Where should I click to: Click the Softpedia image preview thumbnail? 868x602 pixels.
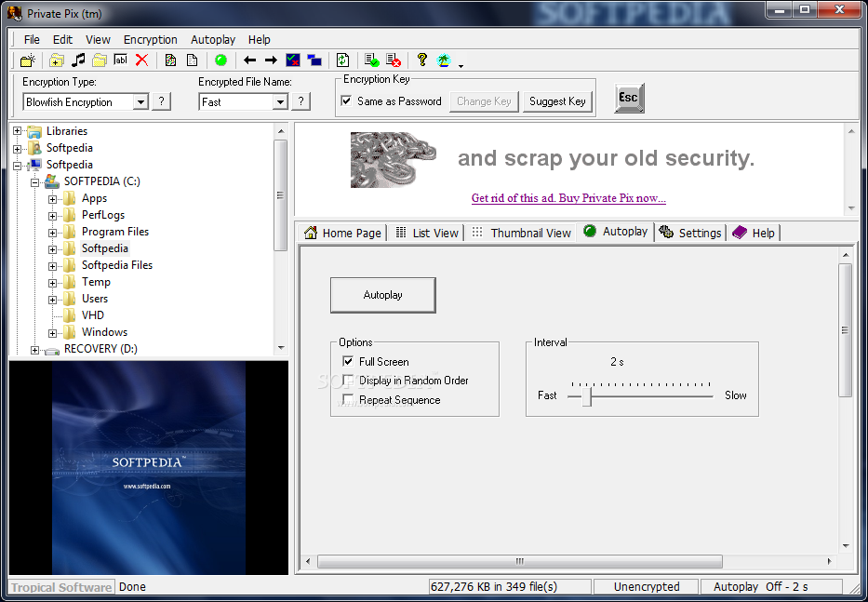(x=149, y=468)
